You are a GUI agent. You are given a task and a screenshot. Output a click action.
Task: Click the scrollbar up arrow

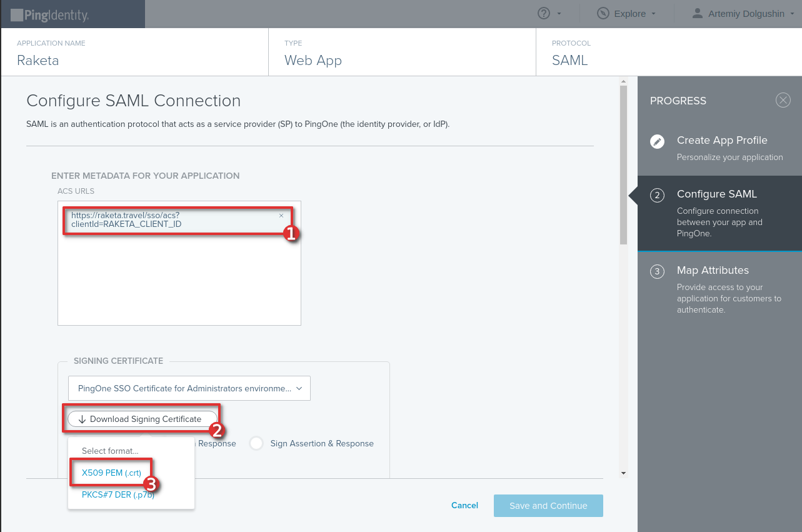[x=623, y=81]
